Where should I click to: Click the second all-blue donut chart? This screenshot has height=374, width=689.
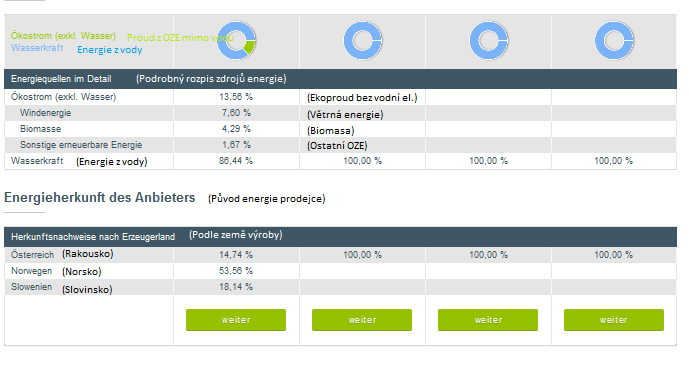(x=363, y=40)
